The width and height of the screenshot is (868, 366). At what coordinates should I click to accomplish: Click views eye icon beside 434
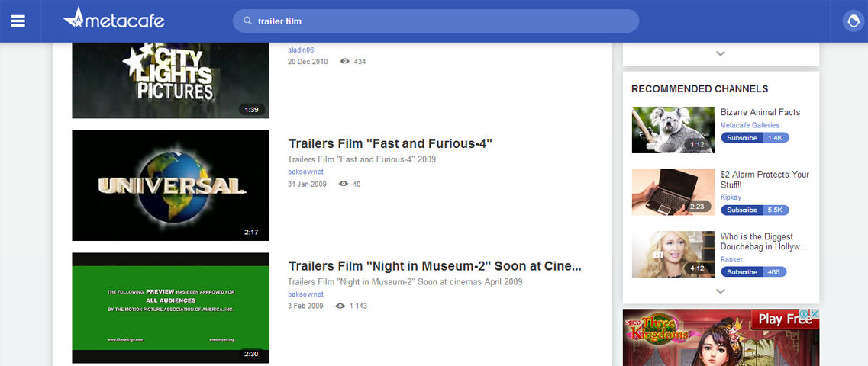(345, 61)
